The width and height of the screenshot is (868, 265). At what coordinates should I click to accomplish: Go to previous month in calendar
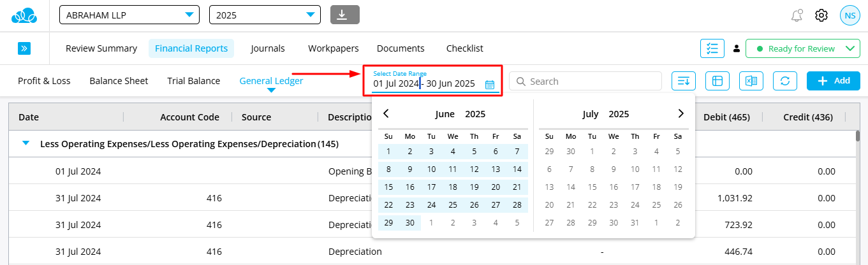[386, 114]
